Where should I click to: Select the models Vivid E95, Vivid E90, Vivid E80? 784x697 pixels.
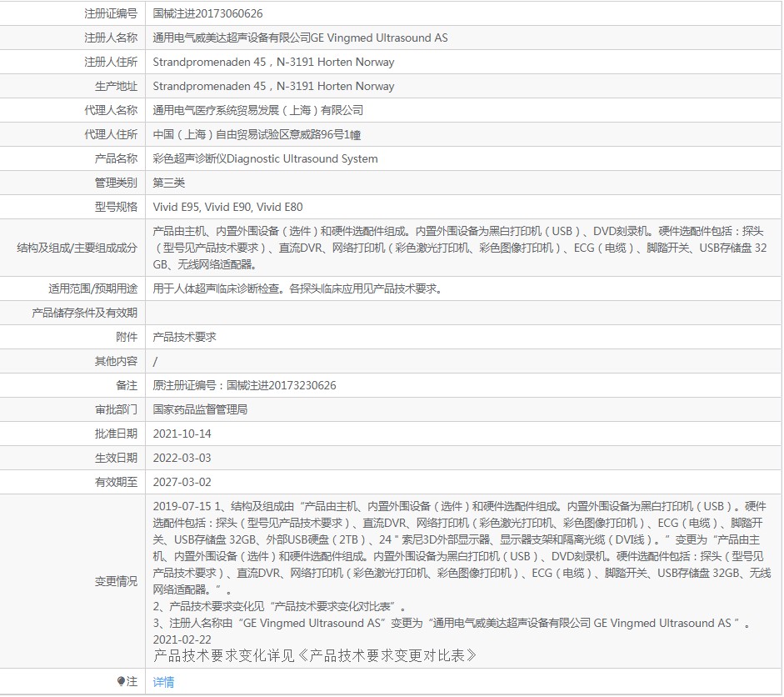pos(227,207)
